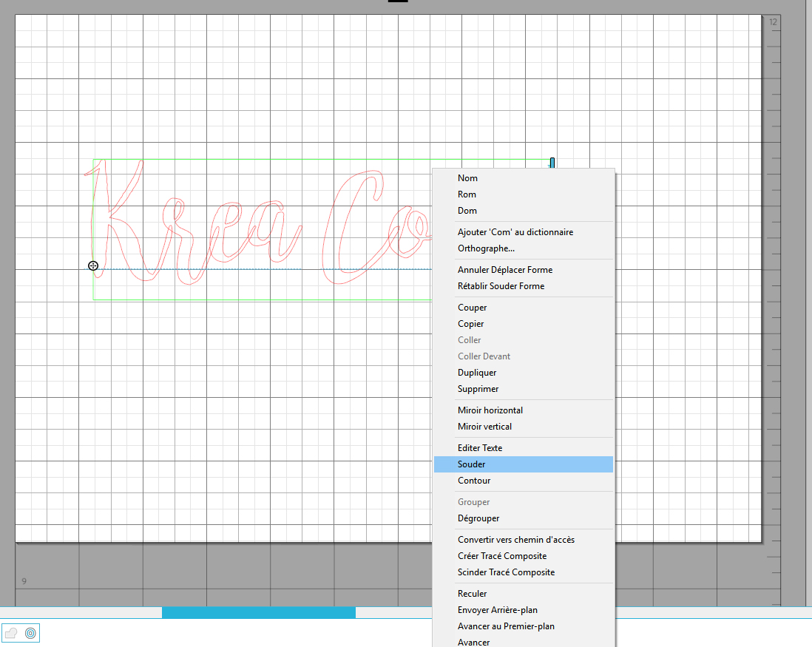
Task: Select 'Dupliquer' in the context menu
Action: [477, 373]
